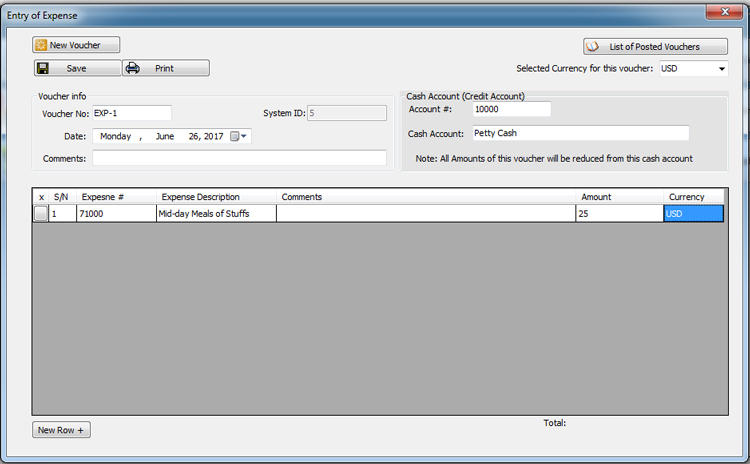
Task: Click the floppy disk Save icon
Action: [43, 68]
